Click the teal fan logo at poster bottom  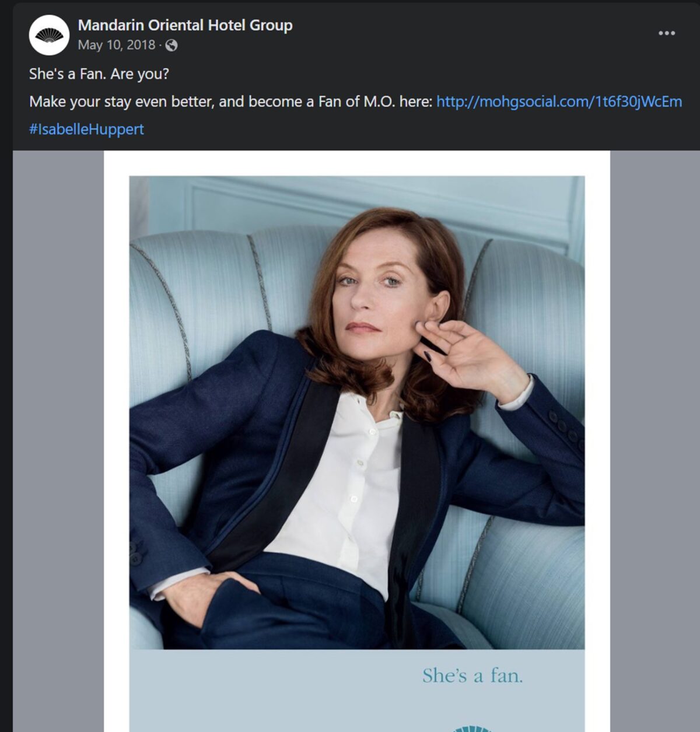(x=473, y=729)
